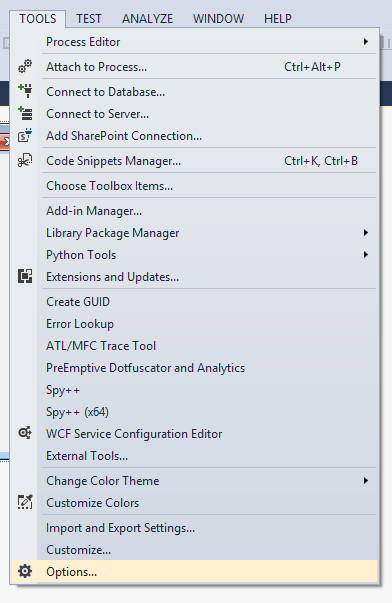Click the Attach to Process gears icon

(25, 66)
